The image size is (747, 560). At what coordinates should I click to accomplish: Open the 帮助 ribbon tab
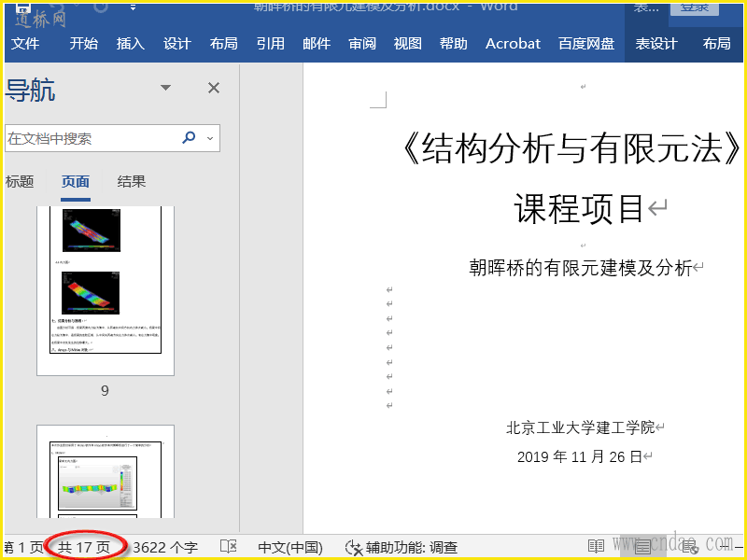(x=454, y=44)
